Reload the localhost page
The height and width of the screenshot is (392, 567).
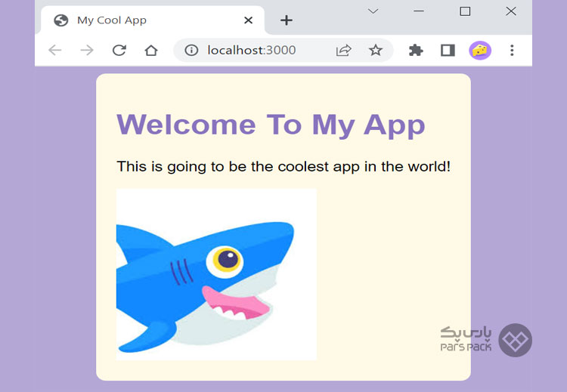click(x=119, y=50)
